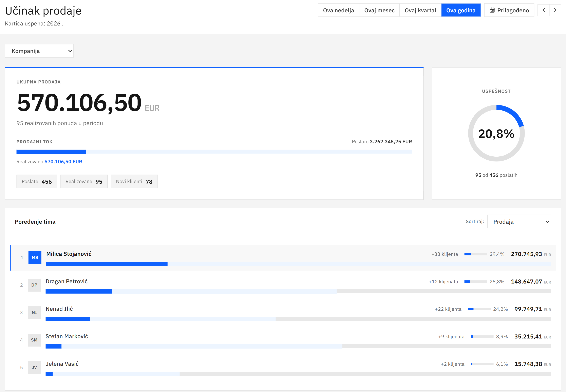
Task: Open Prilagođeno custom date range
Action: [509, 10]
